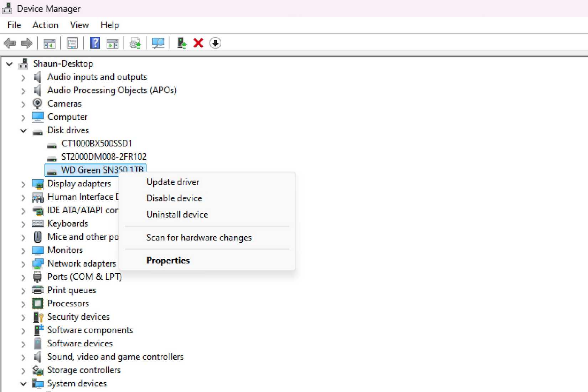Click Disable device in the context menu

tap(174, 198)
